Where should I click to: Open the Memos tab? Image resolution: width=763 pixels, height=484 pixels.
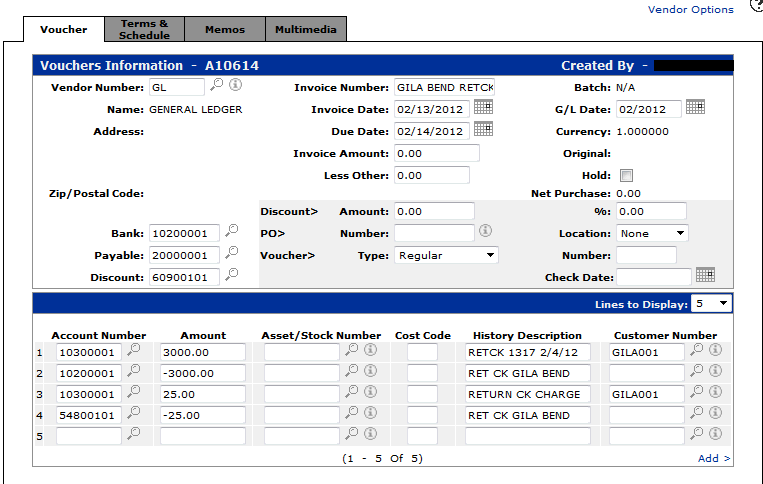pyautogui.click(x=225, y=30)
